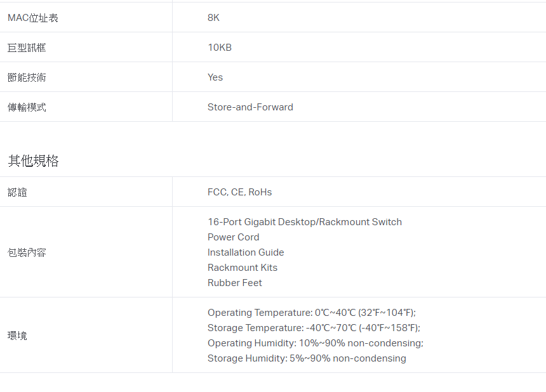The image size is (546, 392).
Task: Click the Power Cord line
Action: (233, 237)
